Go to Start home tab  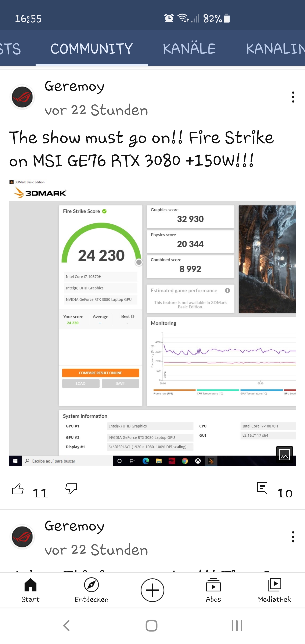[30, 590]
